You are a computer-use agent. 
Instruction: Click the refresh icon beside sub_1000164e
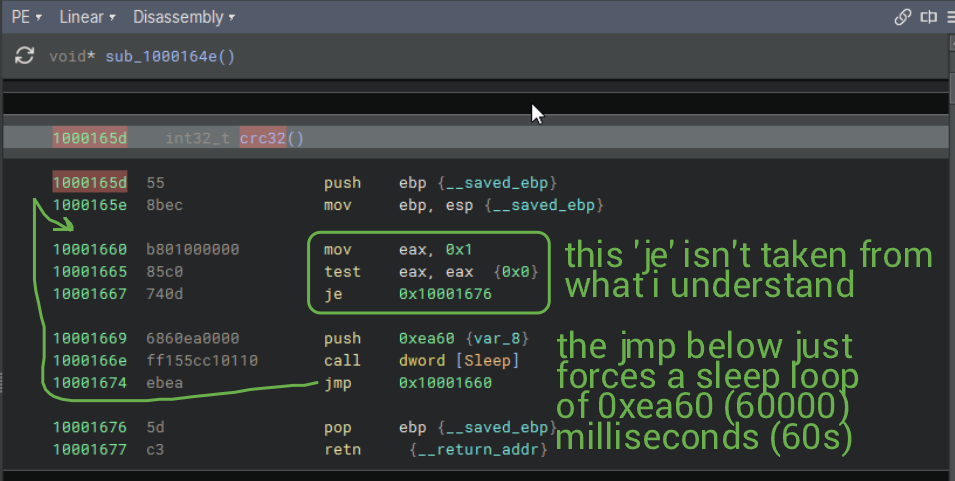click(x=24, y=56)
